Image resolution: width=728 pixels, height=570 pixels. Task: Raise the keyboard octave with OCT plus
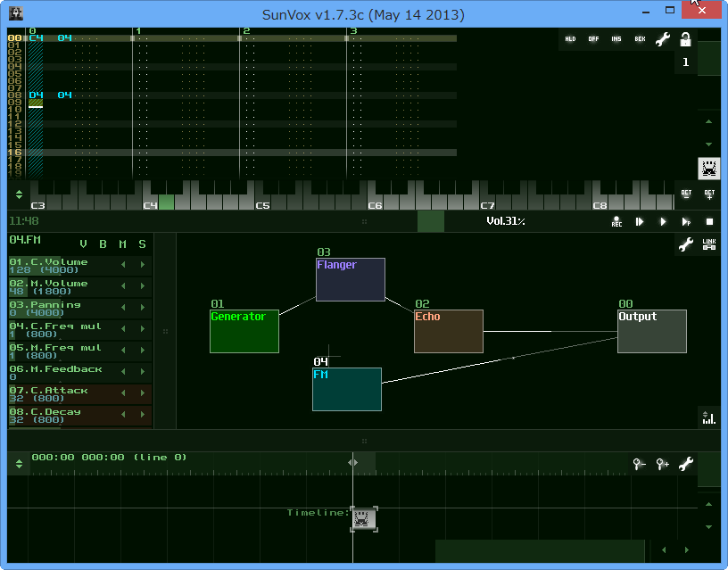pos(709,194)
